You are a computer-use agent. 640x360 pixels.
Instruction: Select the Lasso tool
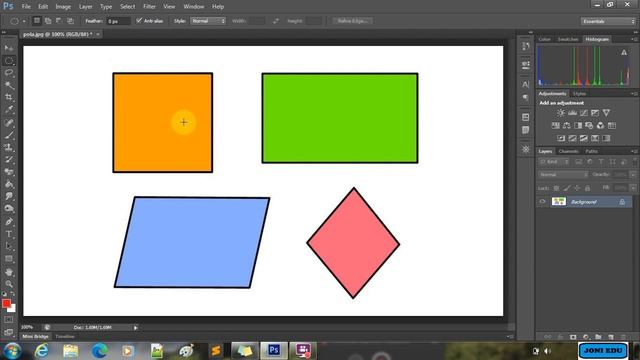(x=9, y=73)
